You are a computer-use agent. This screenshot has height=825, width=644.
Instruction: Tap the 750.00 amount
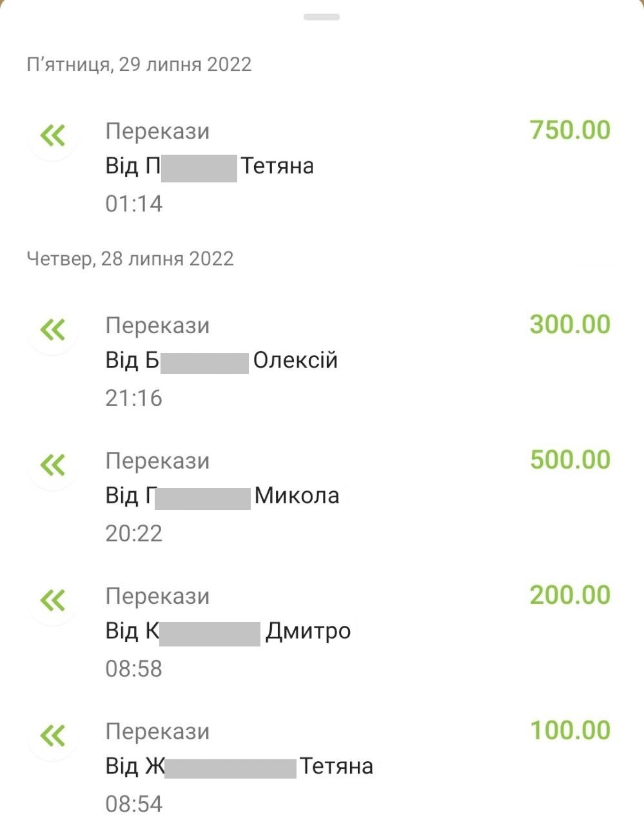[x=570, y=130]
